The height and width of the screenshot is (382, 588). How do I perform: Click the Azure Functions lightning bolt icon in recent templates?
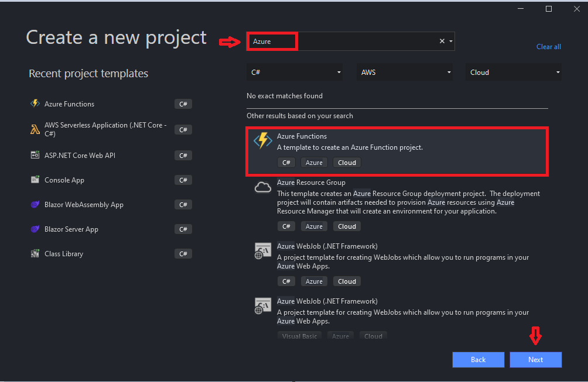pos(35,104)
